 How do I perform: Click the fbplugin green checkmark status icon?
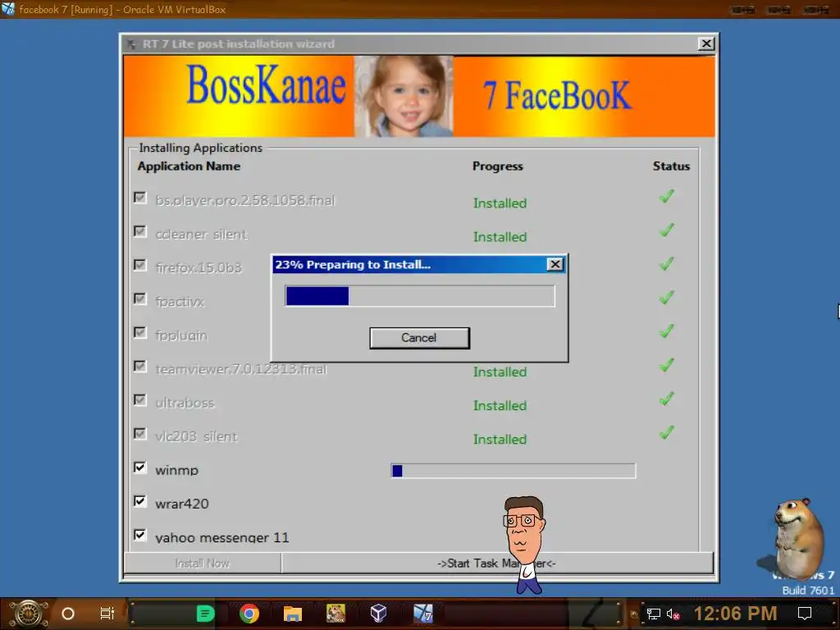(666, 331)
